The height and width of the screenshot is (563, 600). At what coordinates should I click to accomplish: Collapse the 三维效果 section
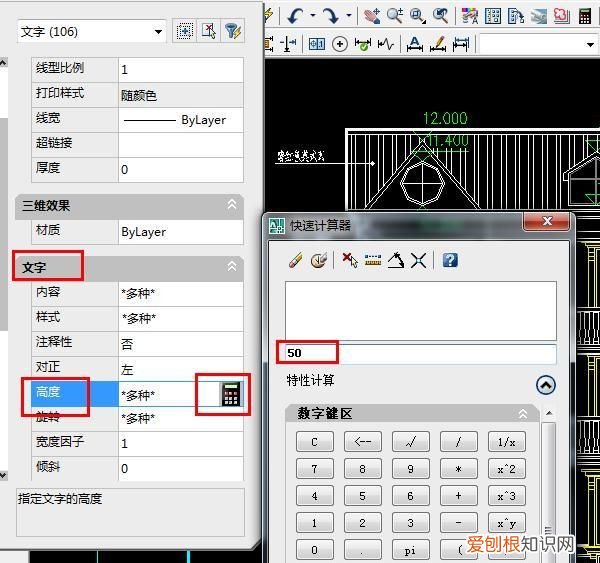[x=232, y=205]
